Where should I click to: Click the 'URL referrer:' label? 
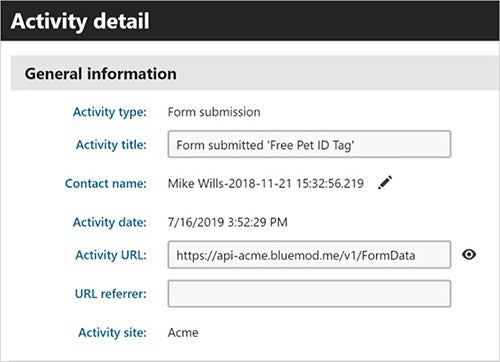[x=111, y=294]
